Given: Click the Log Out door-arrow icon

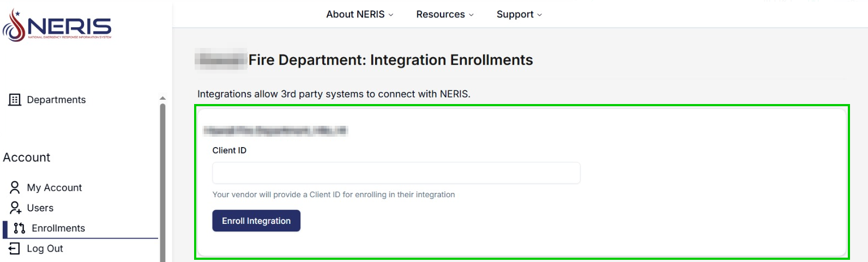Looking at the screenshot, I should click(x=15, y=248).
